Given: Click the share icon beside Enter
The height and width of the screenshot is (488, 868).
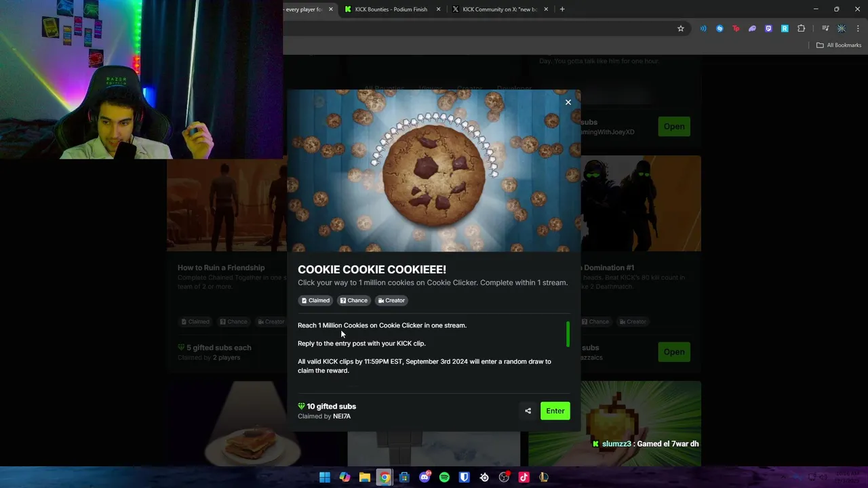Looking at the screenshot, I should click(x=528, y=411).
